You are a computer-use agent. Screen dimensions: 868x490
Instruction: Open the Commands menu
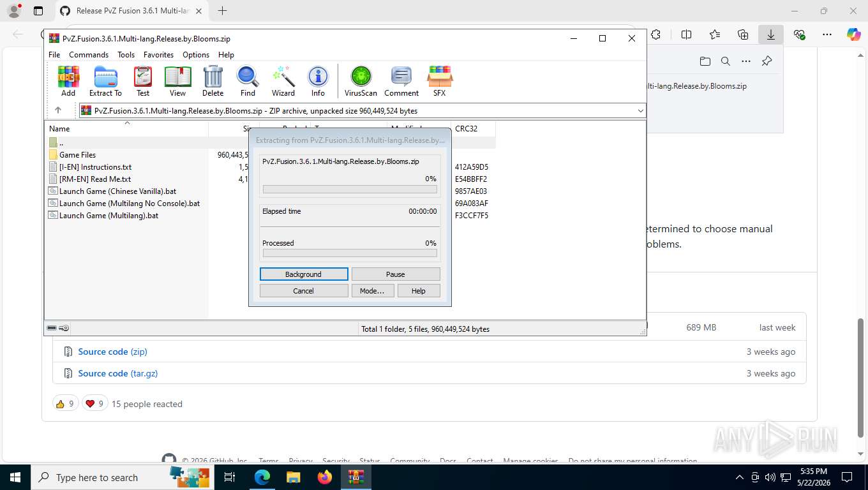tap(89, 55)
